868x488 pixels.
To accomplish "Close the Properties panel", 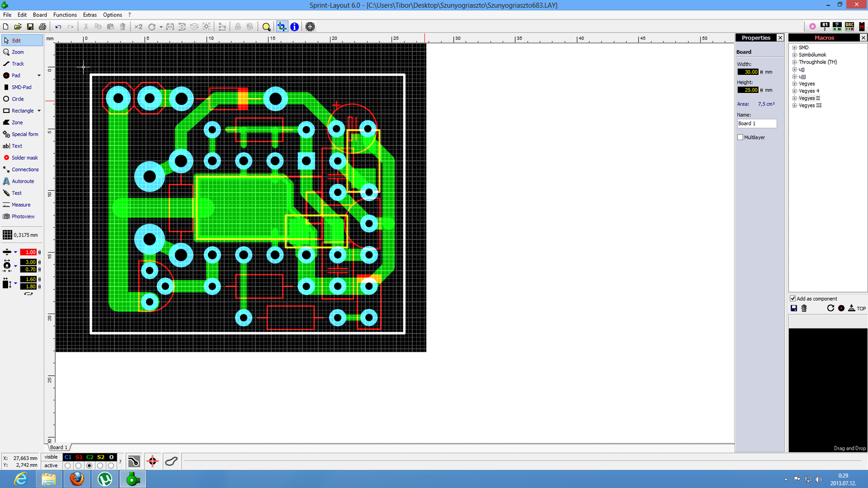I will click(780, 38).
